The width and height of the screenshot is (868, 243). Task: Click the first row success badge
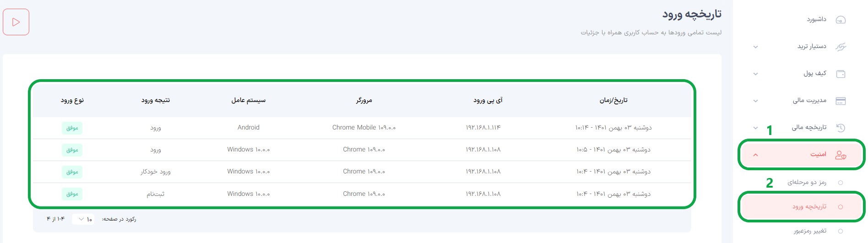pyautogui.click(x=72, y=128)
